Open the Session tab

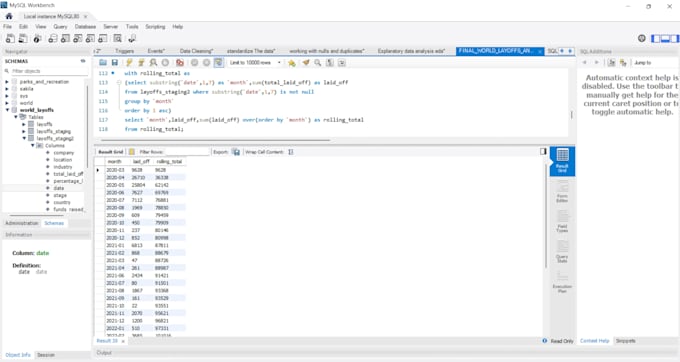pos(46,355)
